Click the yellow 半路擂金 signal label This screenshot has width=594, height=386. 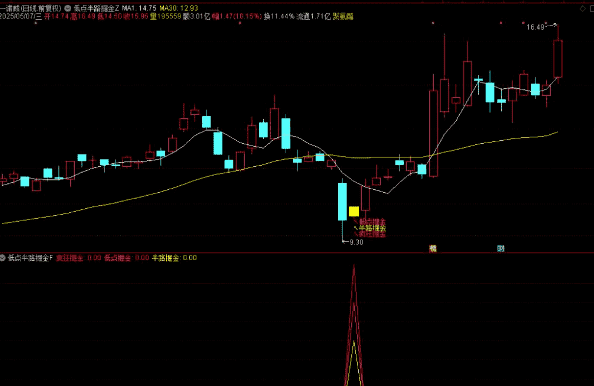(x=373, y=228)
